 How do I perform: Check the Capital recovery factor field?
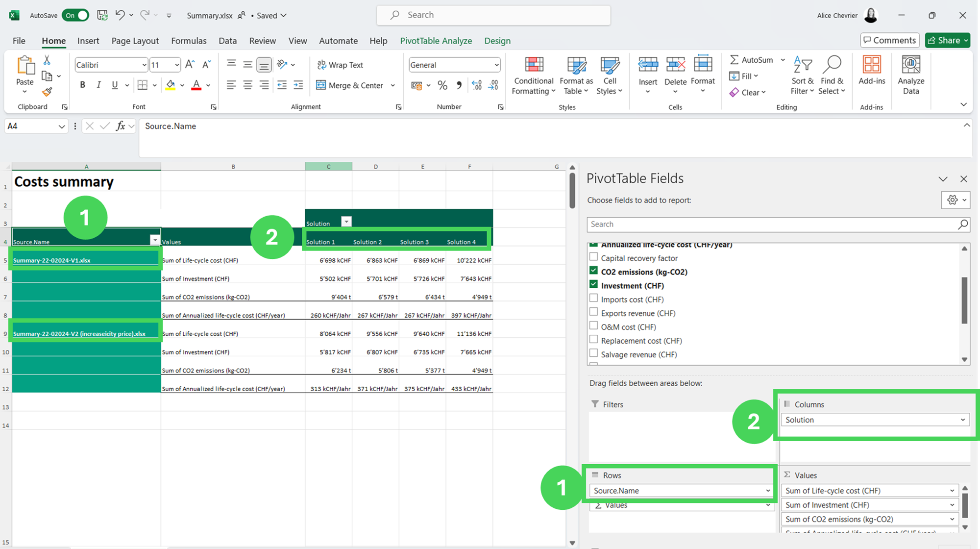pyautogui.click(x=593, y=257)
